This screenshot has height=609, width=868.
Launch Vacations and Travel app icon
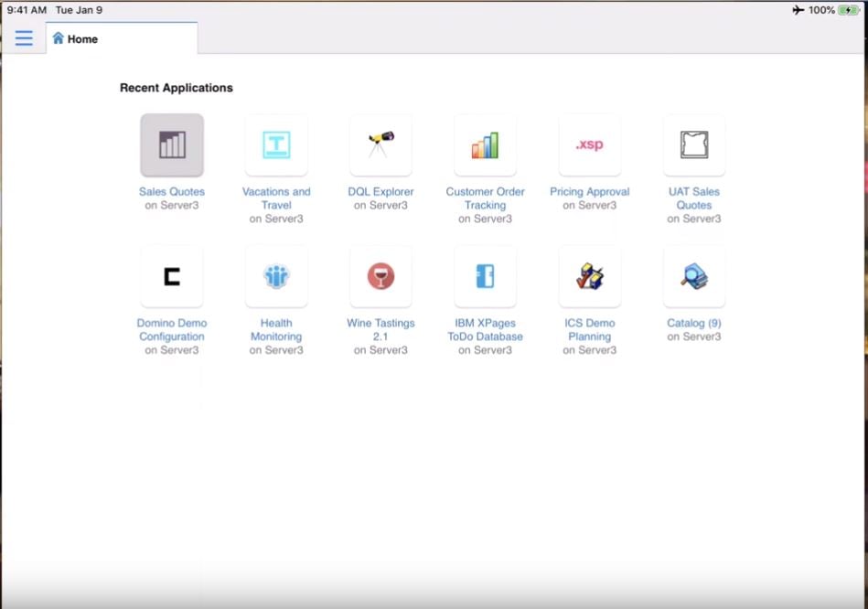point(276,144)
